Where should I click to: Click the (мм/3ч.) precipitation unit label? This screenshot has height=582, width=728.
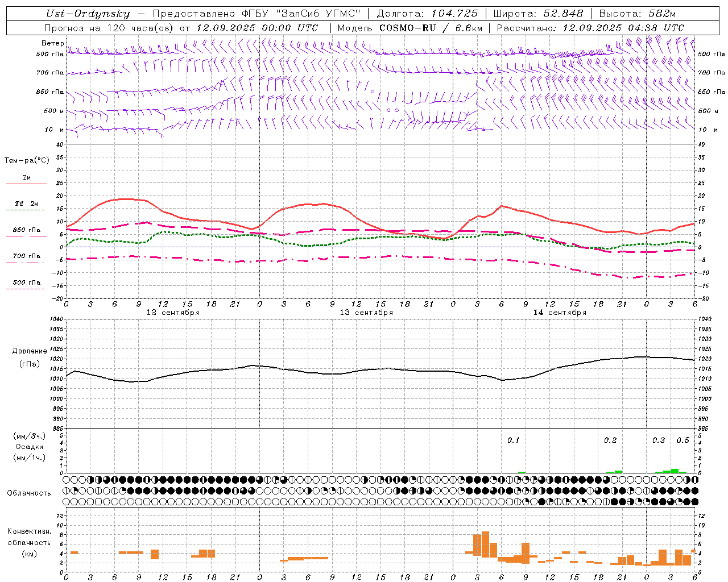[x=30, y=436]
